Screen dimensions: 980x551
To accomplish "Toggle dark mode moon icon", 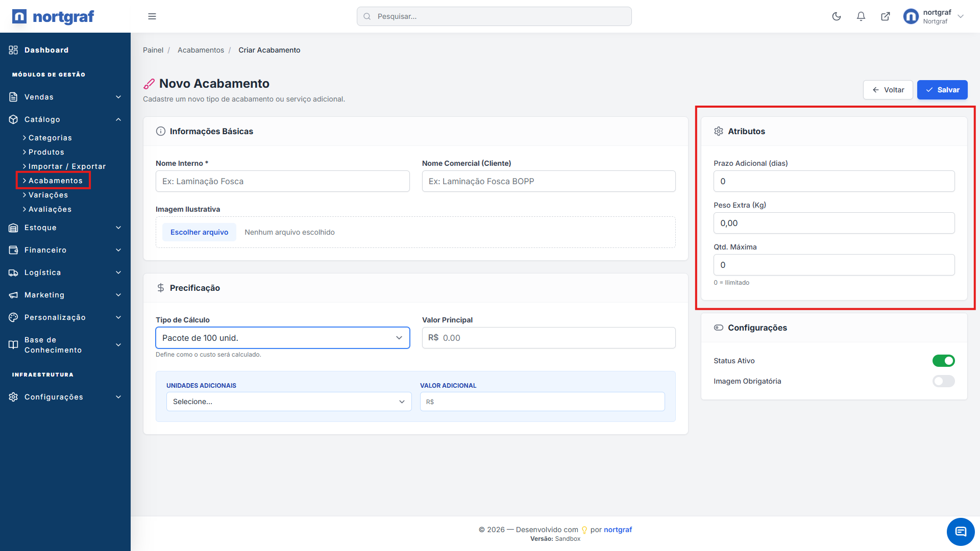I will (836, 16).
